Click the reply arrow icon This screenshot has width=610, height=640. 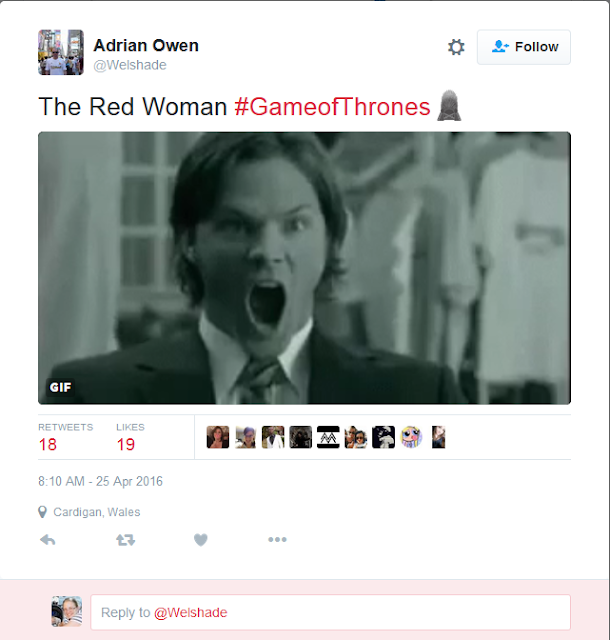(47, 540)
